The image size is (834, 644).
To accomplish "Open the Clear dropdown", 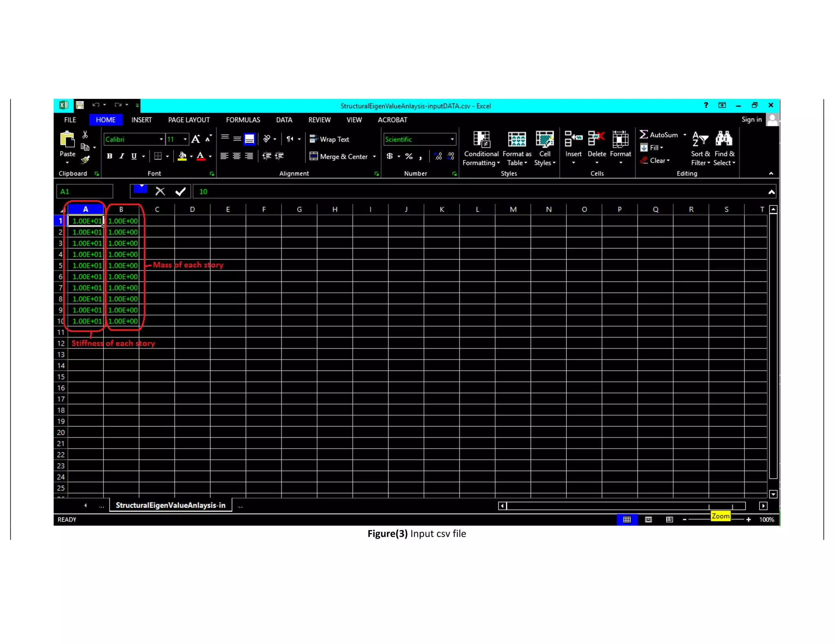I will 655,160.
